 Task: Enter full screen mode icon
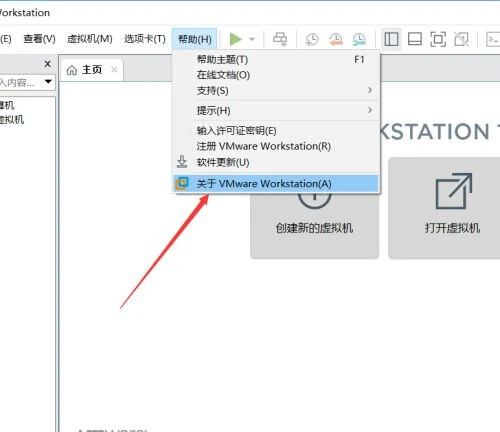pos(438,39)
